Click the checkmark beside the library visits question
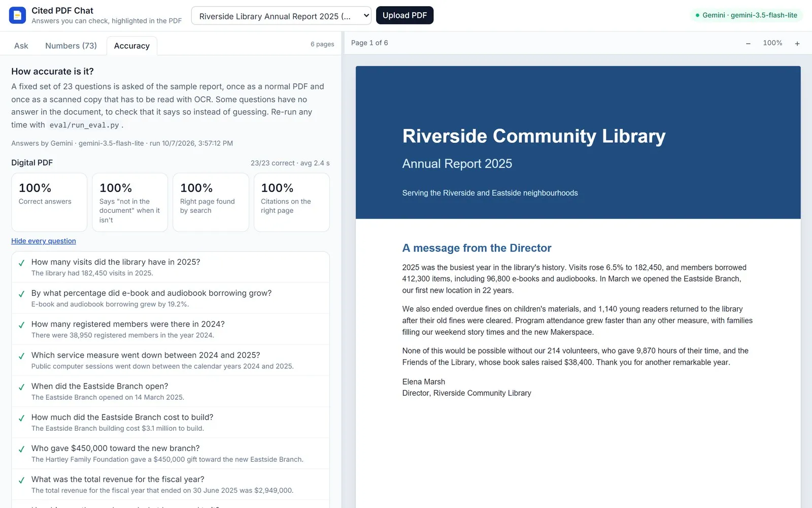 click(22, 263)
